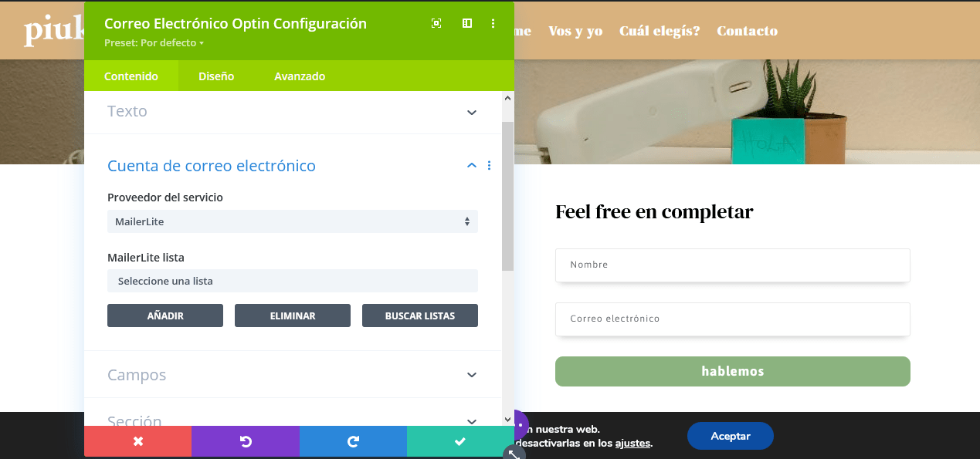
Task: Click the modal's vertical scrollbar thumb
Action: [507, 195]
